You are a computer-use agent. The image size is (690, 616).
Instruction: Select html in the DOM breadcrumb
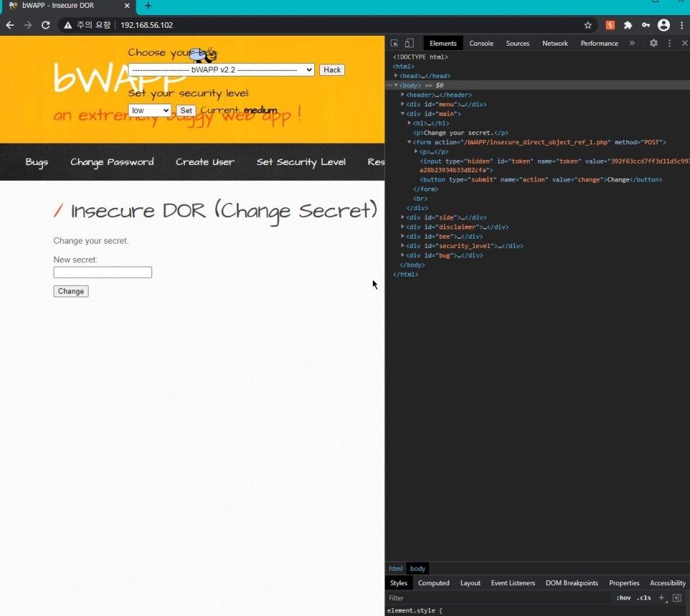[395, 568]
